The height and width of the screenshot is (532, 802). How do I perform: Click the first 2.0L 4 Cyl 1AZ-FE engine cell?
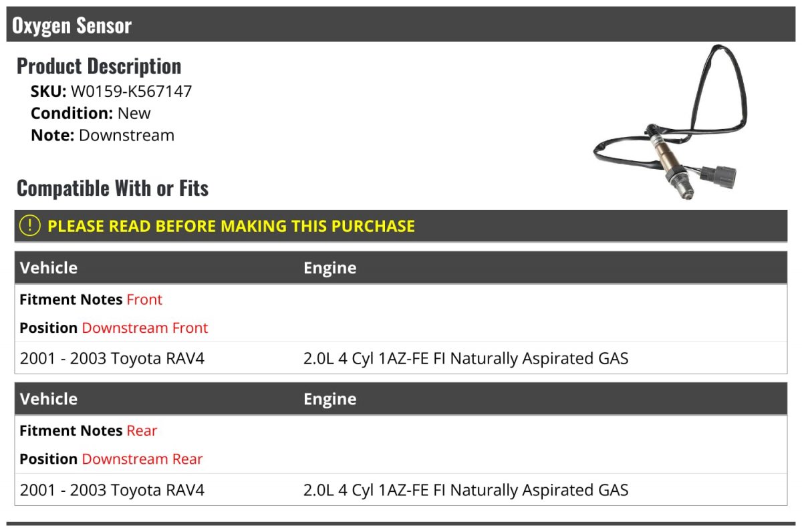[x=466, y=358]
